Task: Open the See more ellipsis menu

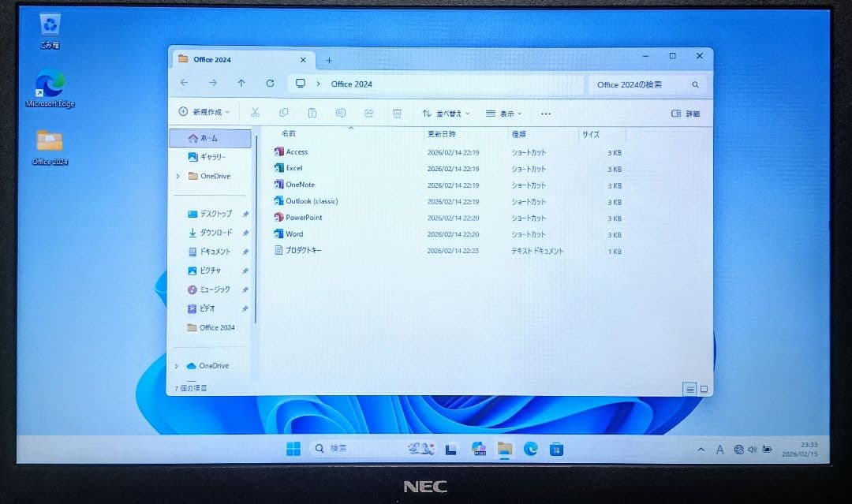Action: [546, 114]
